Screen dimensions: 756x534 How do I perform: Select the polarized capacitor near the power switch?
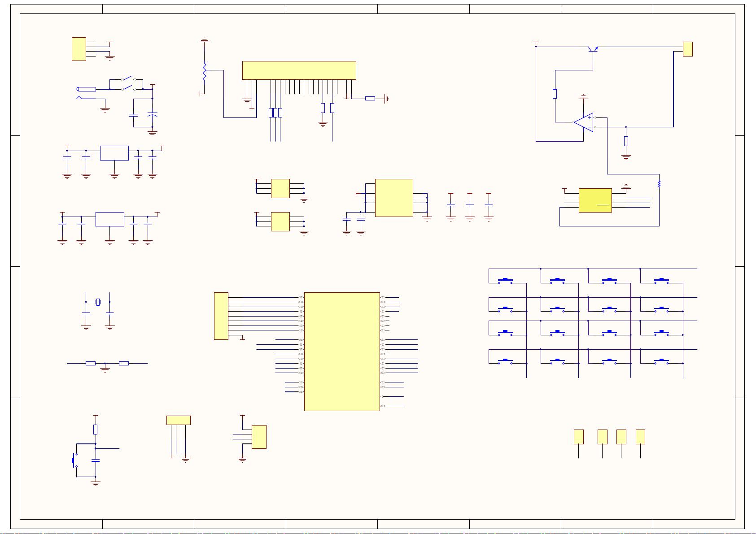152,115
